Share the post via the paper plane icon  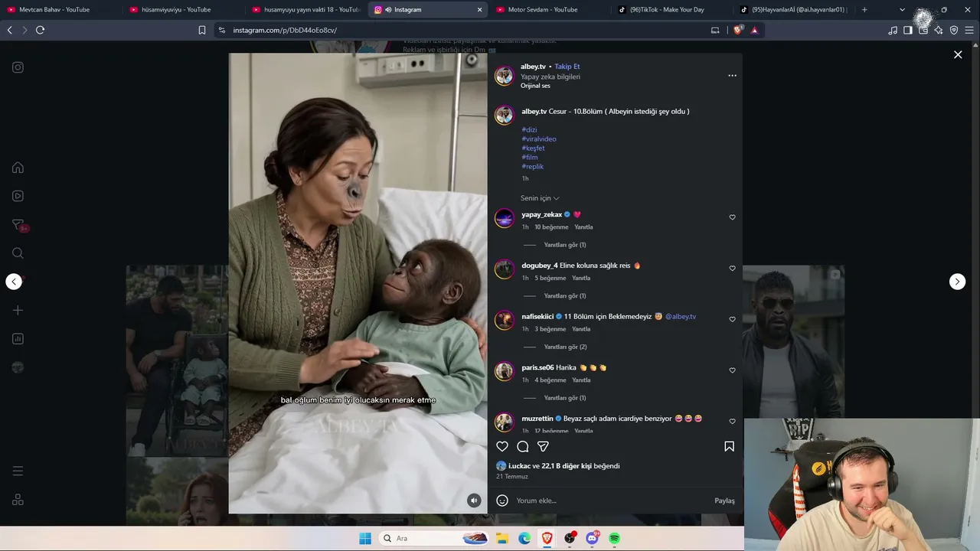(543, 446)
